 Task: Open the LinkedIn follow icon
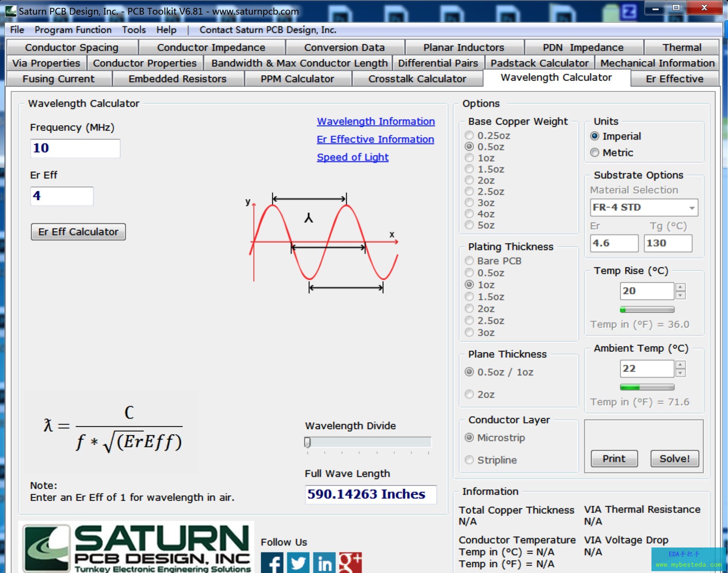pyautogui.click(x=324, y=562)
